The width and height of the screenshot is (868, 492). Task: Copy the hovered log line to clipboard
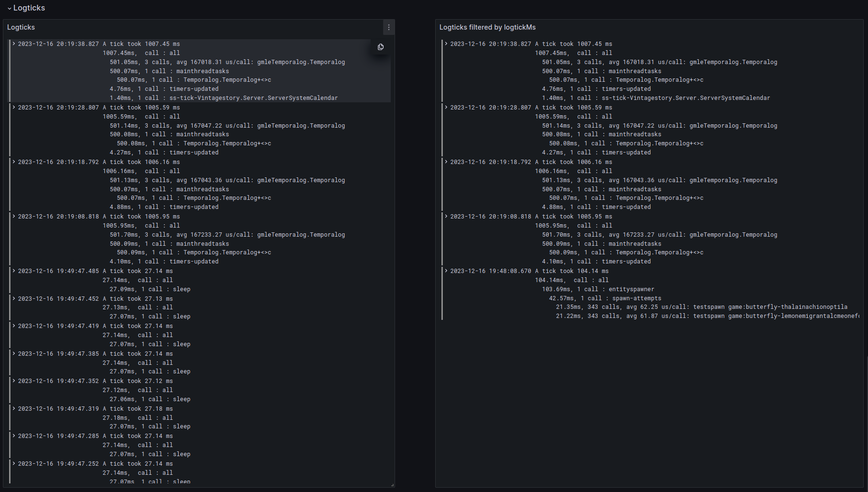pyautogui.click(x=381, y=47)
